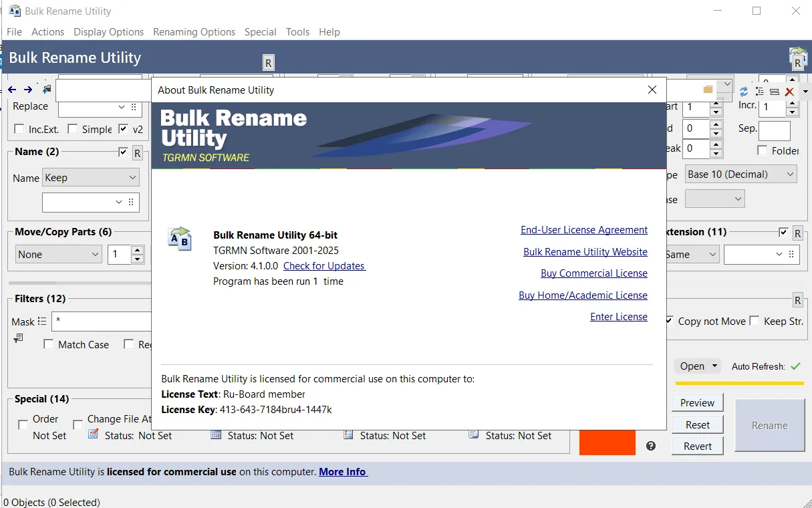Viewport: 812px width, 508px height.
Task: Enable the Folder checkbox
Action: tap(763, 150)
